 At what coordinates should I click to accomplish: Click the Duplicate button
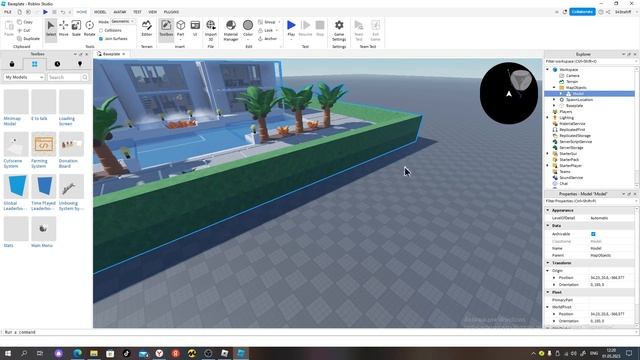[29, 38]
